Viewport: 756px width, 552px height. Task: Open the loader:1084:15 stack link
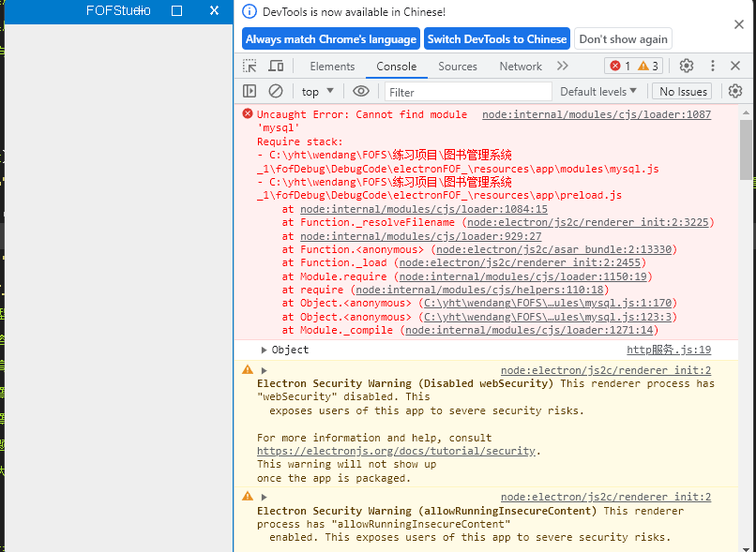point(424,209)
